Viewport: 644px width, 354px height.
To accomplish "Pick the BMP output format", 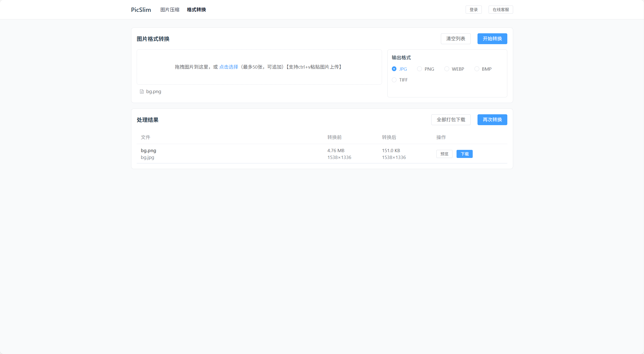I will (x=477, y=69).
